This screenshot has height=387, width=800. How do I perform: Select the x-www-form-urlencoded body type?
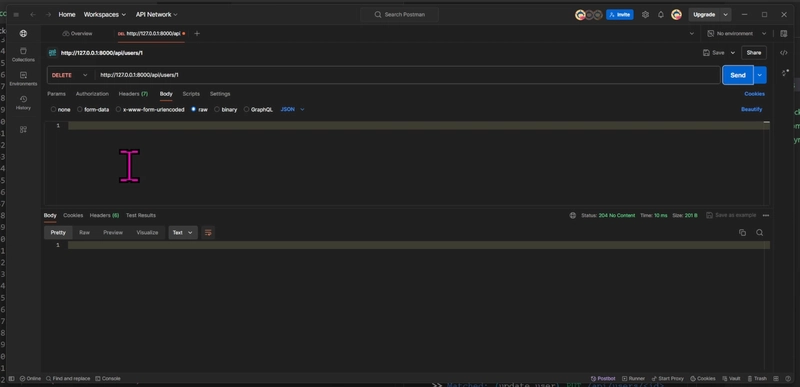tap(150, 110)
